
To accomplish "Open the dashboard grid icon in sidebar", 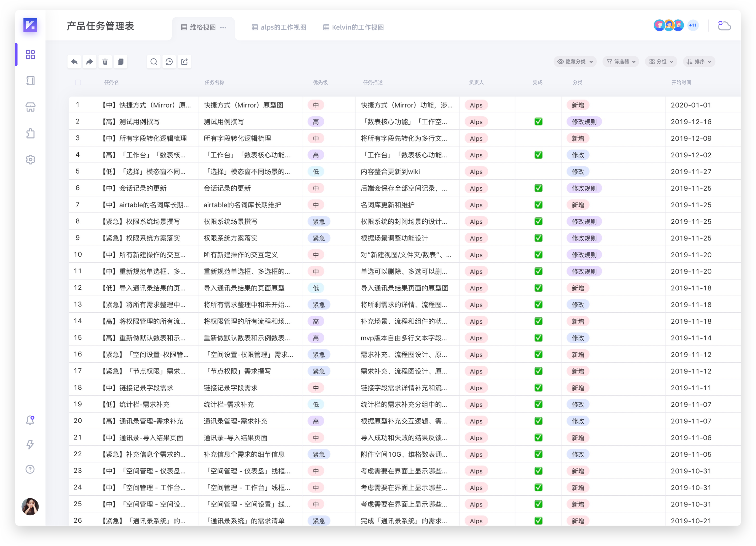I will point(30,54).
